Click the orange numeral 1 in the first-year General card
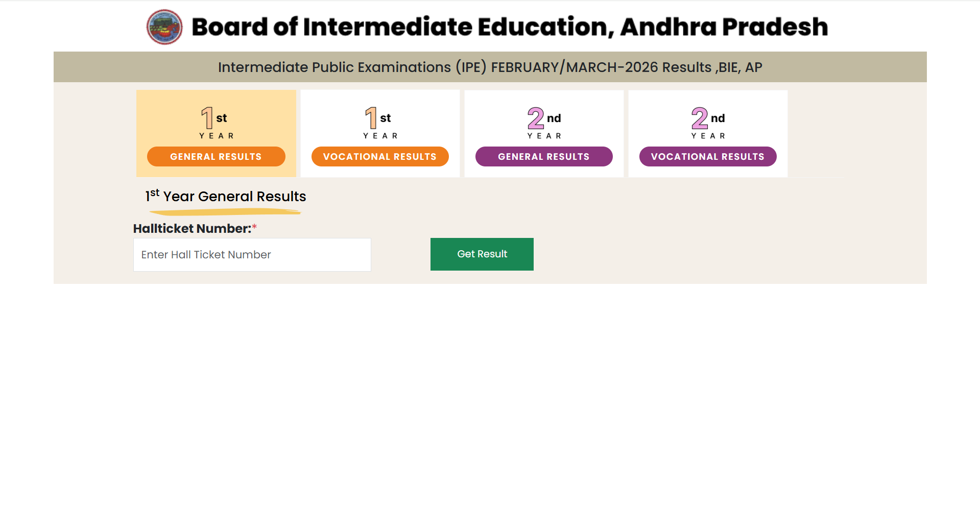The width and height of the screenshot is (980, 507). click(207, 118)
